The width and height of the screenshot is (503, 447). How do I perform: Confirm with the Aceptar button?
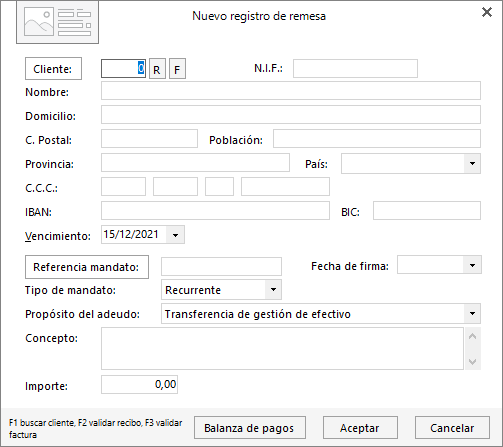[360, 428]
